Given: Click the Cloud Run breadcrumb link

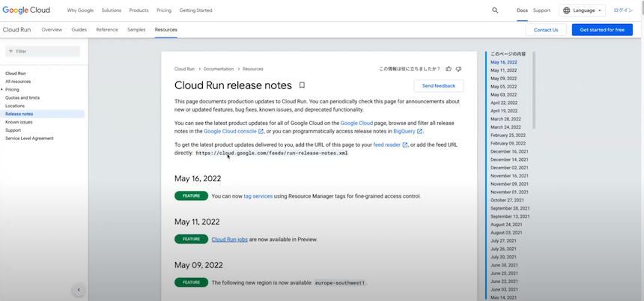Looking at the screenshot, I should pos(184,69).
